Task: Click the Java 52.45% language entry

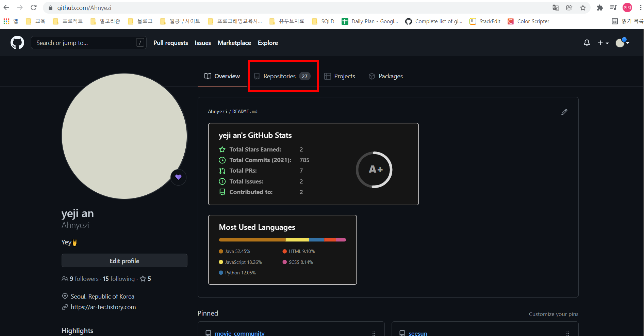Action: pos(234,251)
